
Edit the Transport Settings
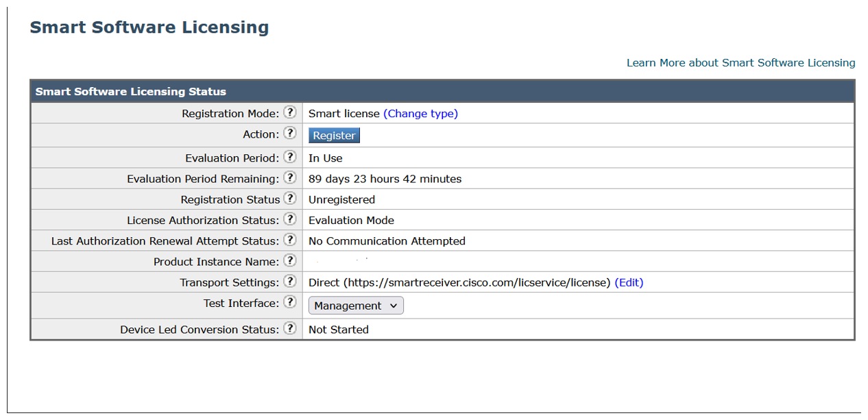[x=630, y=282]
